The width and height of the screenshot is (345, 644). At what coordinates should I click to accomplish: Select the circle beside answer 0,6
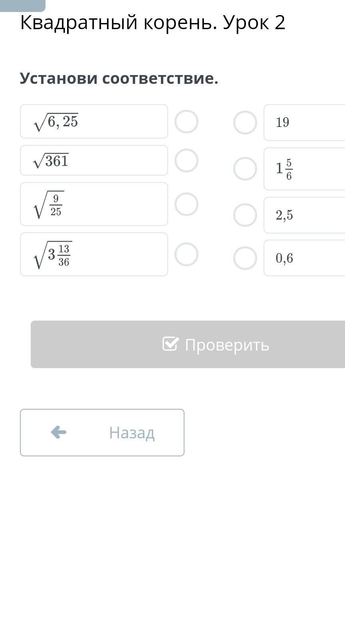[245, 258]
